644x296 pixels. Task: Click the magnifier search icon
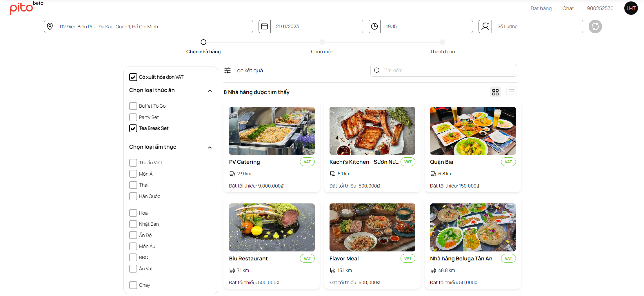pyautogui.click(x=377, y=70)
